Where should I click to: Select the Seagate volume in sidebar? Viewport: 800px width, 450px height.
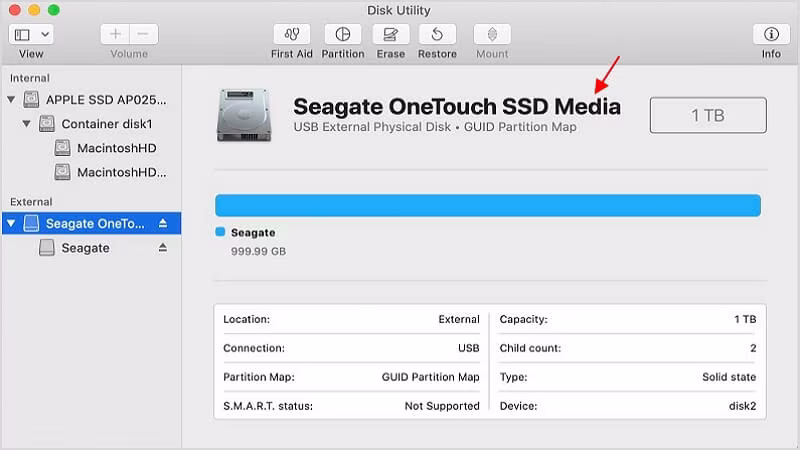coord(85,248)
